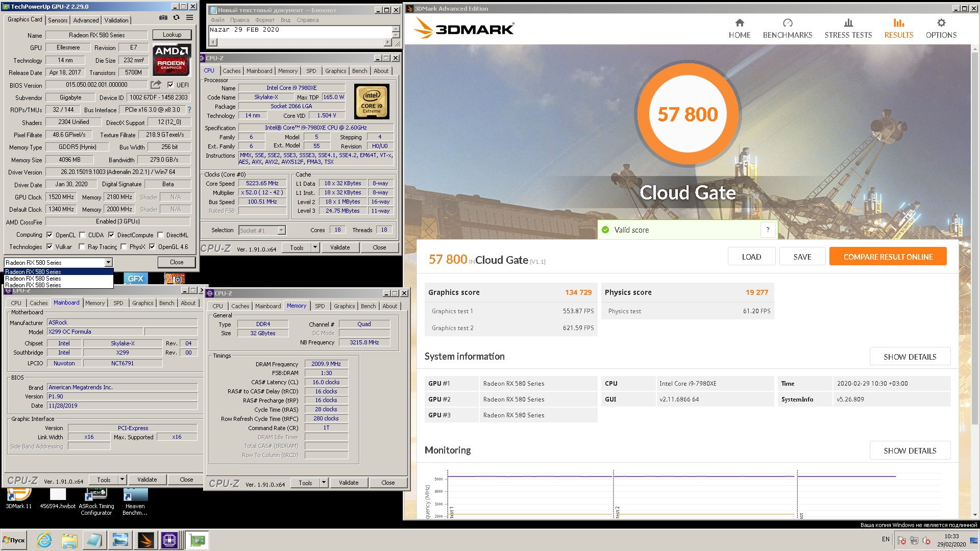Click the Intel Core i9 Extreme logo
The height and width of the screenshot is (551, 980).
click(x=372, y=102)
